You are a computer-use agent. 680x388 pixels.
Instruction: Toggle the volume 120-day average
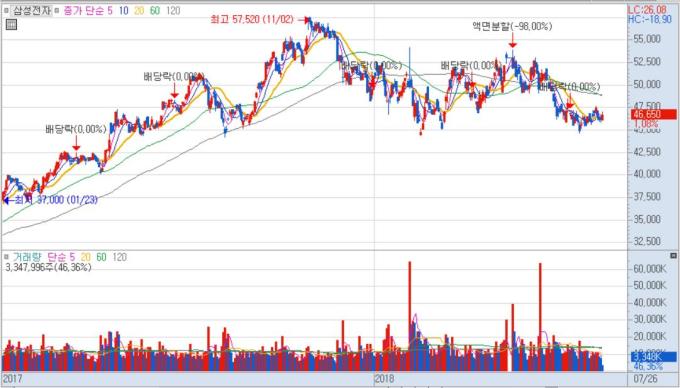(x=119, y=257)
